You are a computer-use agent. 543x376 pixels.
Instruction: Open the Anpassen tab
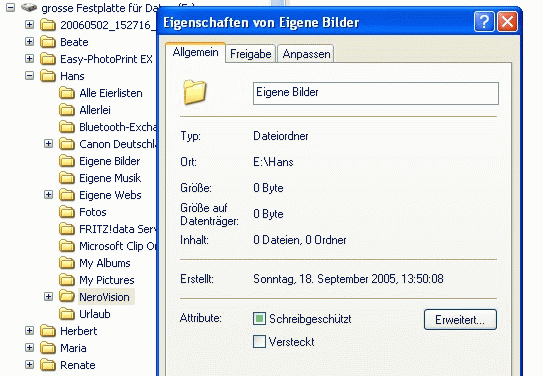point(306,54)
